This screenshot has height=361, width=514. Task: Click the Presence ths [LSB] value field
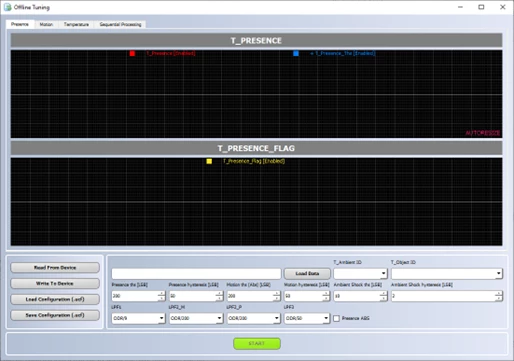(x=135, y=296)
